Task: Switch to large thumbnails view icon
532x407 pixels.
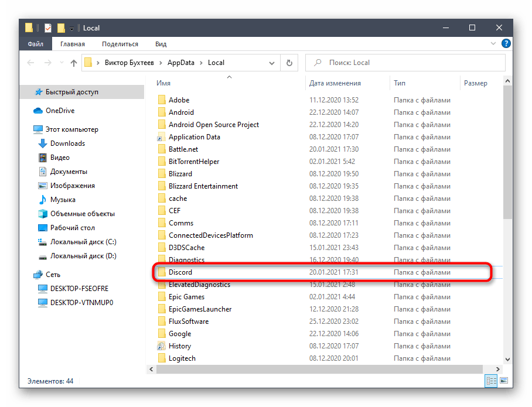Action: pyautogui.click(x=502, y=381)
